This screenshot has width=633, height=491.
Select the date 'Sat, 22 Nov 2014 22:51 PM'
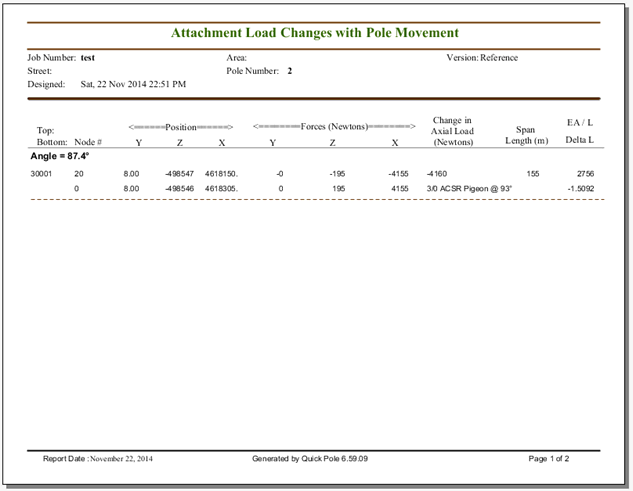(x=133, y=84)
